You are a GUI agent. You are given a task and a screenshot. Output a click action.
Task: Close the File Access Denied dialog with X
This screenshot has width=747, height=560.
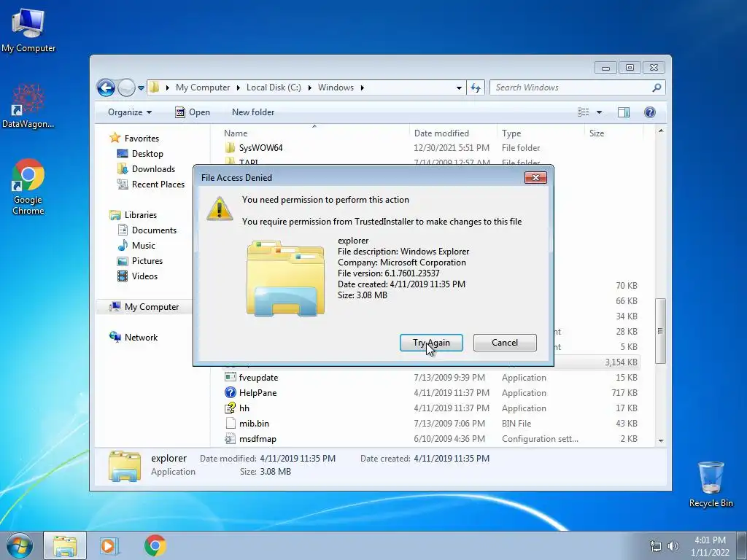tap(535, 177)
